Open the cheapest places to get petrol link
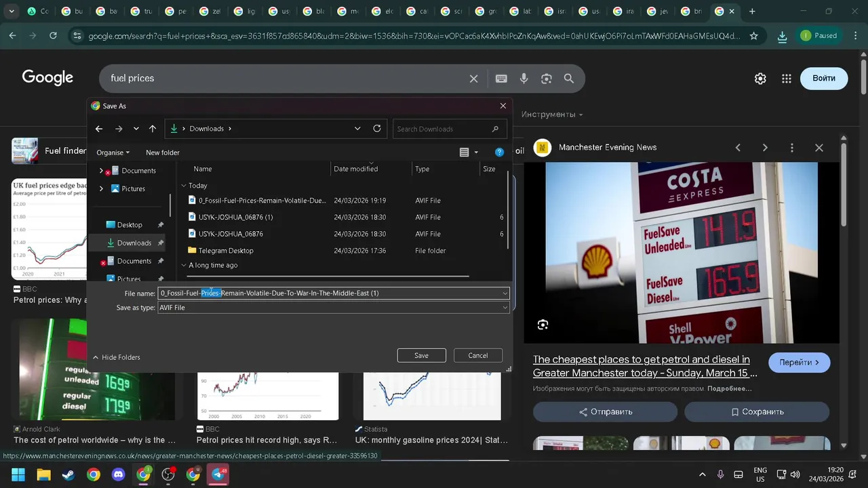Image resolution: width=868 pixels, height=488 pixels. tap(645, 366)
